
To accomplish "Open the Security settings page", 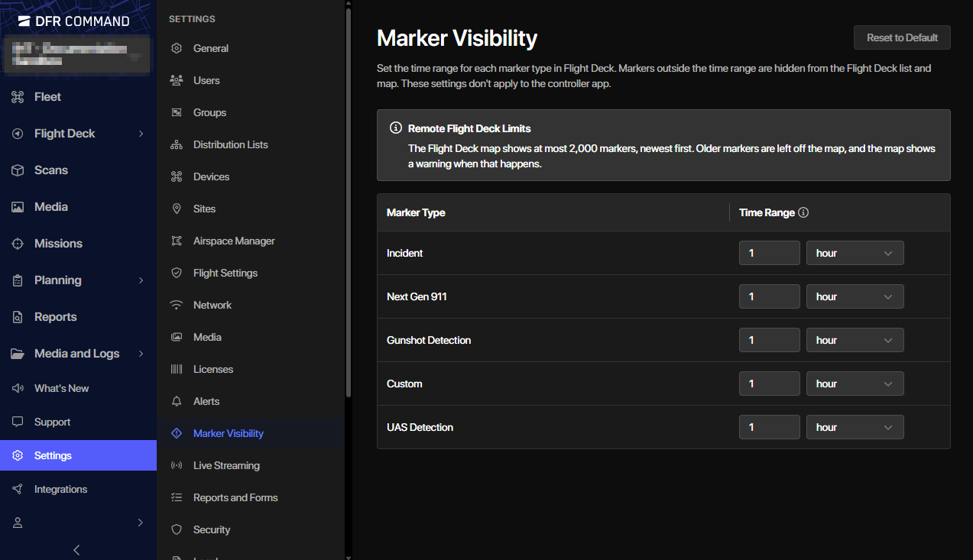I will coord(251,529).
